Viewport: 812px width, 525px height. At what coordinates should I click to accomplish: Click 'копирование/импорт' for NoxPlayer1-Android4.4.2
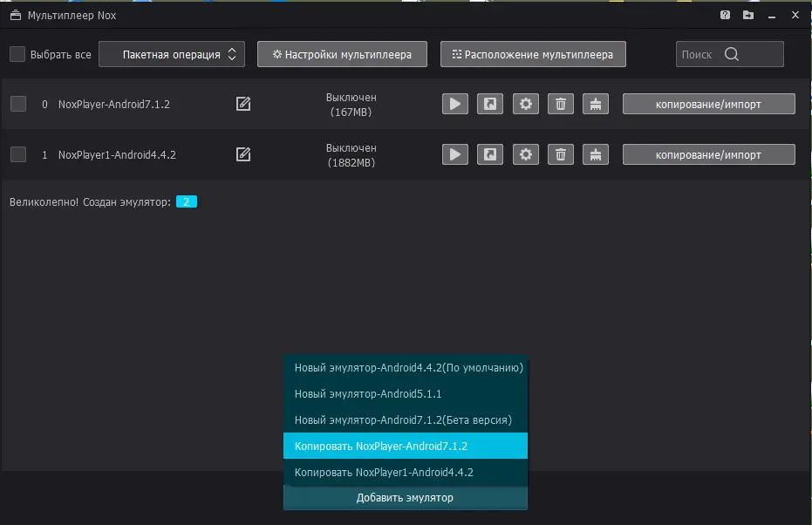[x=708, y=154]
